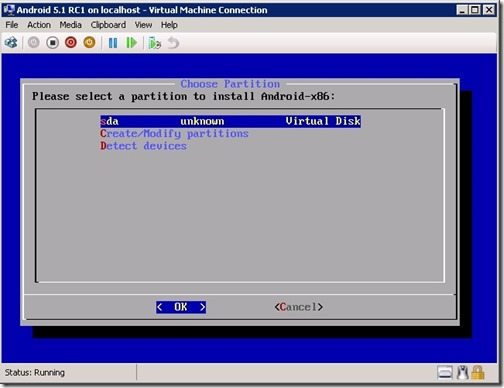The image size is (504, 388).
Task: Click the Revert undo arrow icon
Action: click(x=173, y=43)
